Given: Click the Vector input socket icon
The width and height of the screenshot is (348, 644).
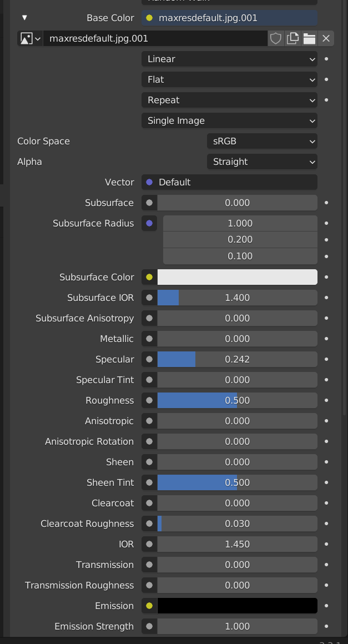Looking at the screenshot, I should pos(149,182).
